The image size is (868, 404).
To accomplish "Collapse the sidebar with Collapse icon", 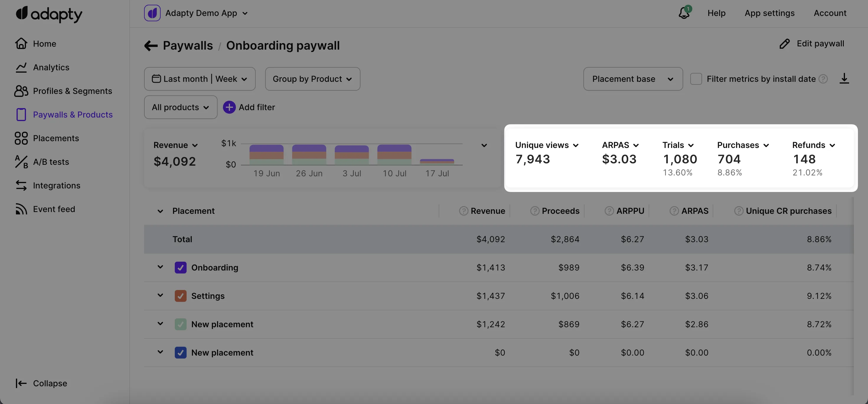I will (21, 383).
